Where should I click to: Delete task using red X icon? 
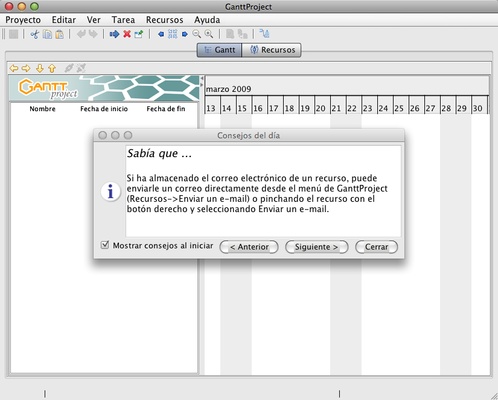tap(127, 34)
